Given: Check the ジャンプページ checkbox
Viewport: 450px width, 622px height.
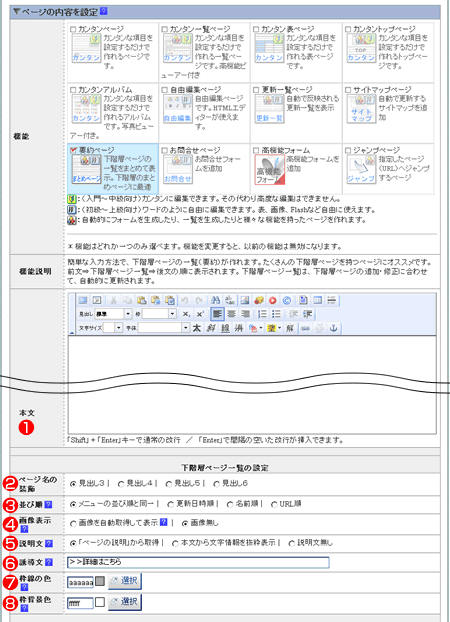Looking at the screenshot, I should pyautogui.click(x=348, y=150).
